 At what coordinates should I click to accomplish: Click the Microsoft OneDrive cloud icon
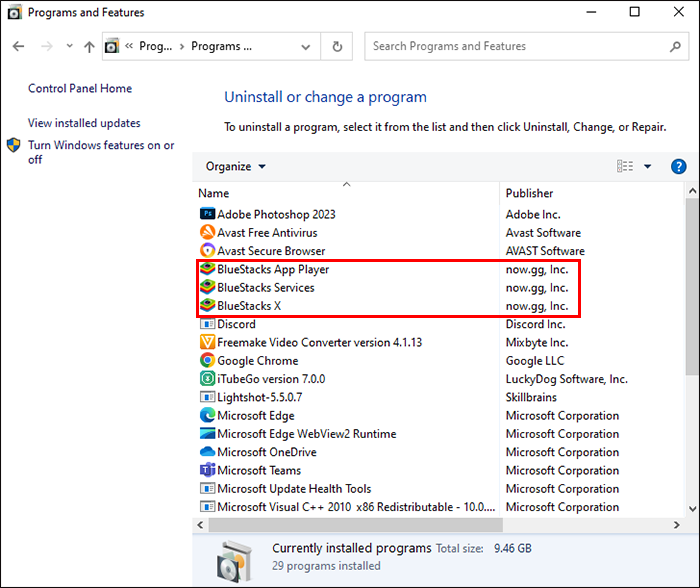click(x=207, y=452)
